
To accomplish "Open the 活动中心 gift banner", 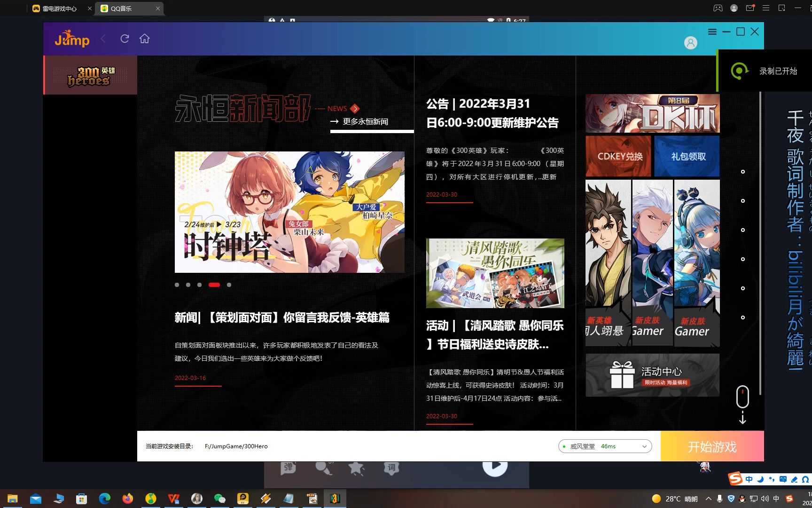I will point(652,375).
